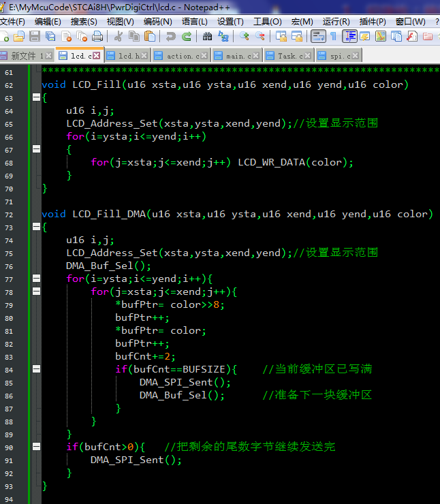Toggle word wrap in the toolbar

(318, 36)
